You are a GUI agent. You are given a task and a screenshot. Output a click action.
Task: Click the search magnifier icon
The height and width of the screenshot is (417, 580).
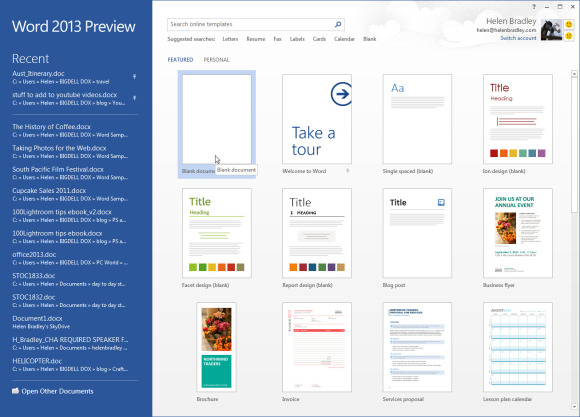click(338, 24)
